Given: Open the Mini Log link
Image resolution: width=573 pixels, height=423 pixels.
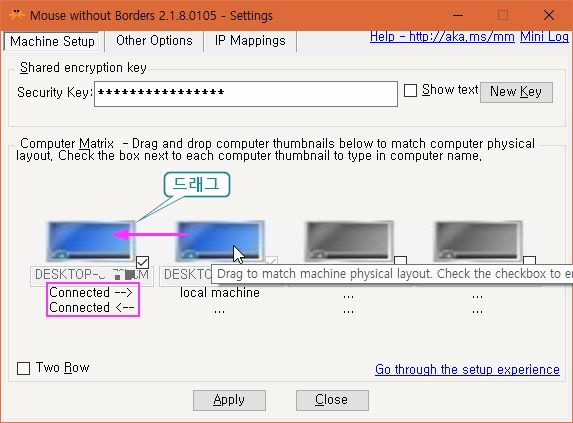Looking at the screenshot, I should click(544, 37).
